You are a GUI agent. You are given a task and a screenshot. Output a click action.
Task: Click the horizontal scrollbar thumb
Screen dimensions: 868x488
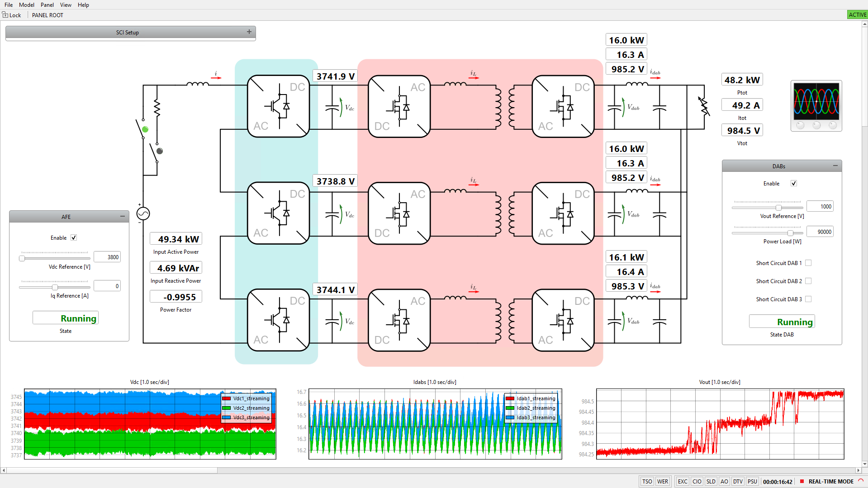point(112,470)
